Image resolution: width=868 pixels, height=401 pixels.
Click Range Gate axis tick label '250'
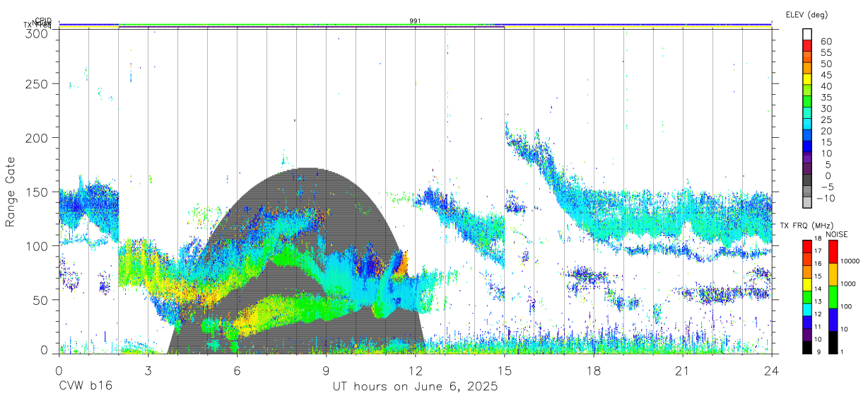point(37,83)
